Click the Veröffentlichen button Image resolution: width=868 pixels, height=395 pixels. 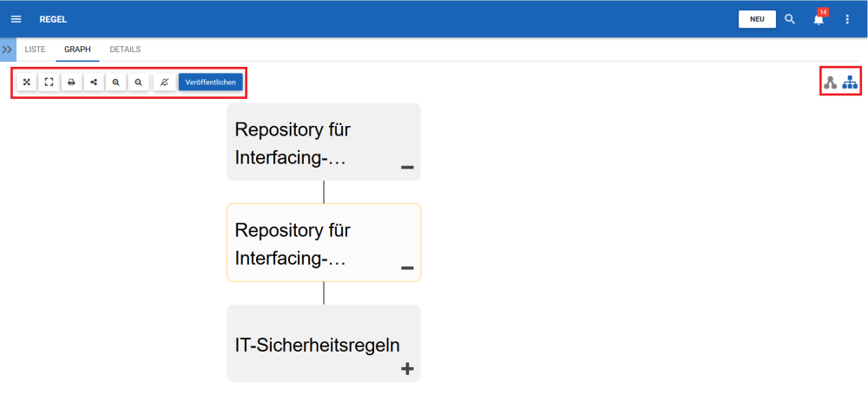[x=210, y=82]
